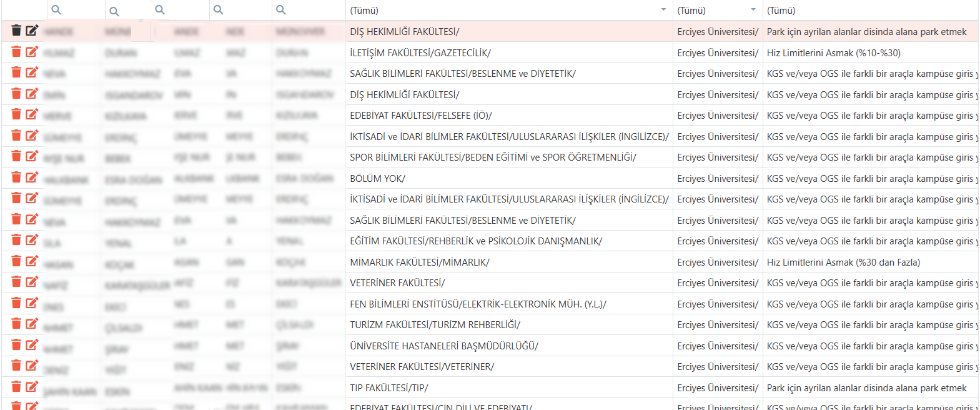Select the Hiz Limitlerini Asmak (%10-%30) cell
Screen dimensions: 980x410
[x=833, y=53]
